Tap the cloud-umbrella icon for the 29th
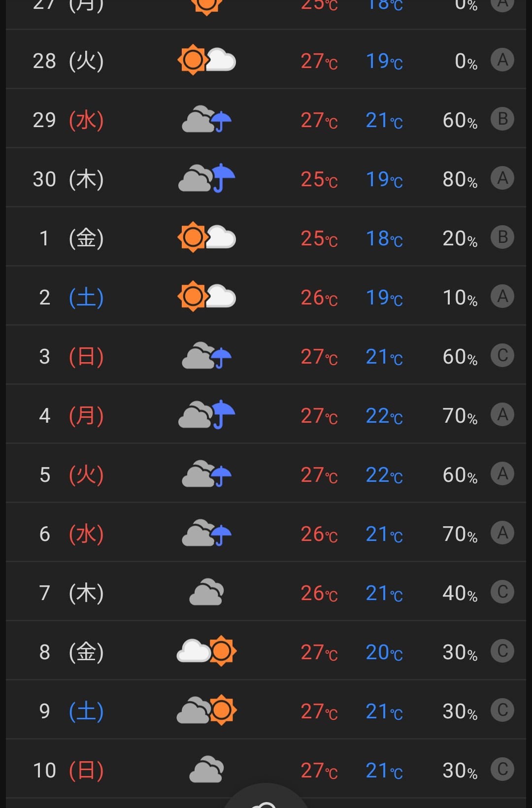Screen dimensions: 532x808 tap(206, 120)
